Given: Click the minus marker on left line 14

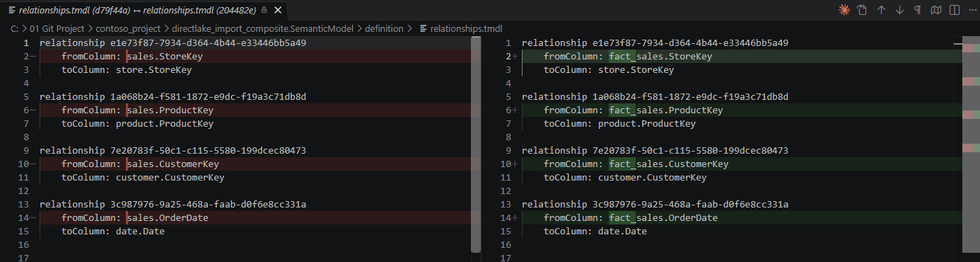Looking at the screenshot, I should tap(33, 218).
